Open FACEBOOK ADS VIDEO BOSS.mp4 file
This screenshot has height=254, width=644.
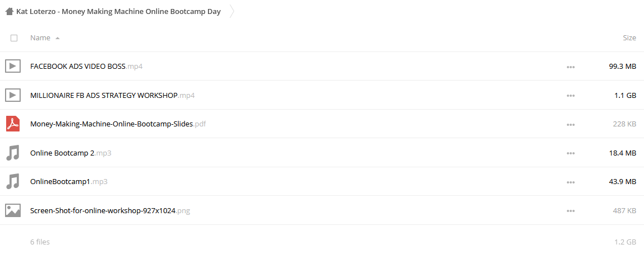[x=86, y=66]
